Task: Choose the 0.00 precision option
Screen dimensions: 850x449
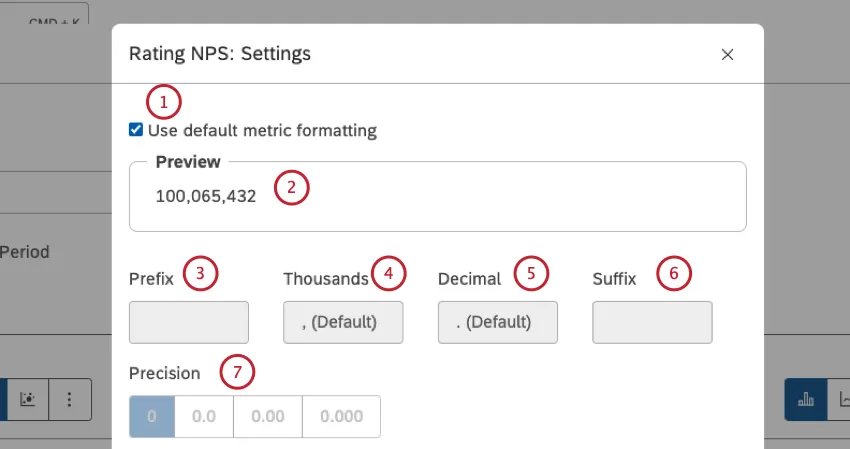Action: (267, 416)
